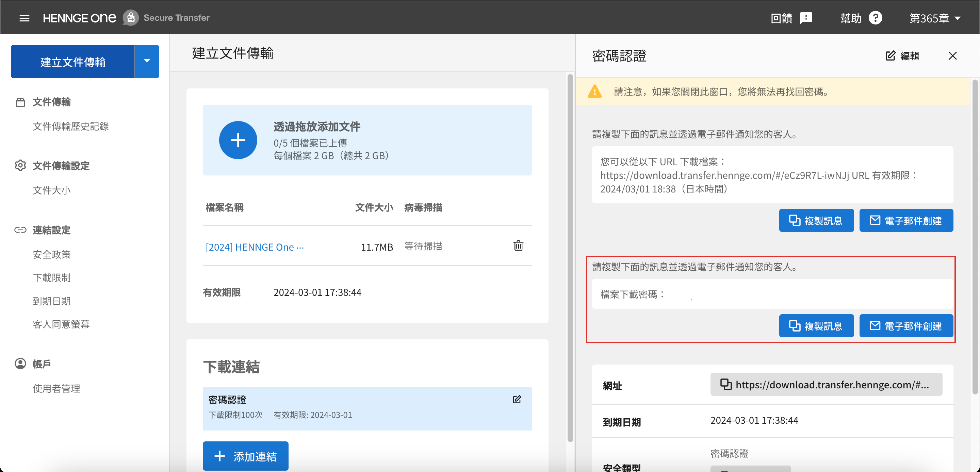Delete the HENNGE One file with trash icon
This screenshot has height=472, width=980.
[x=518, y=245]
